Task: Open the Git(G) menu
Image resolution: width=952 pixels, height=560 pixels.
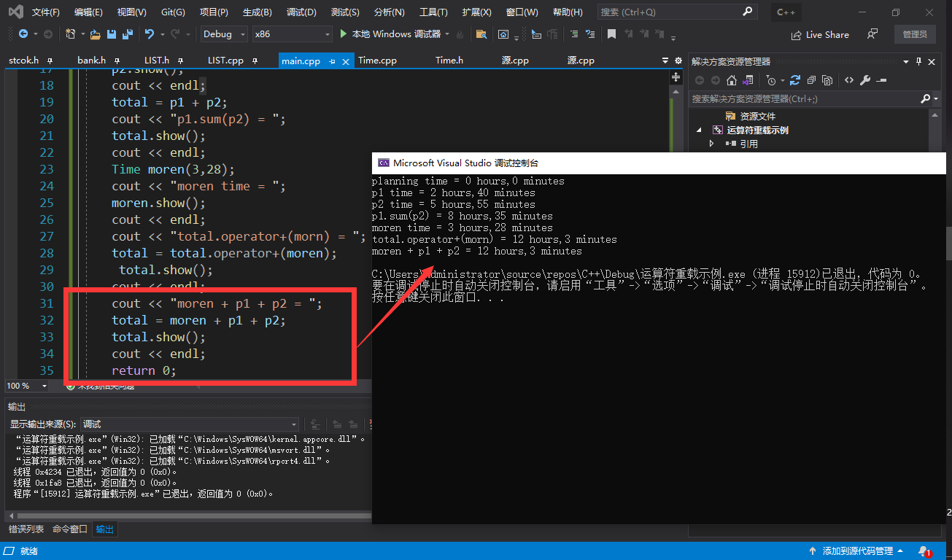Action: tap(173, 12)
